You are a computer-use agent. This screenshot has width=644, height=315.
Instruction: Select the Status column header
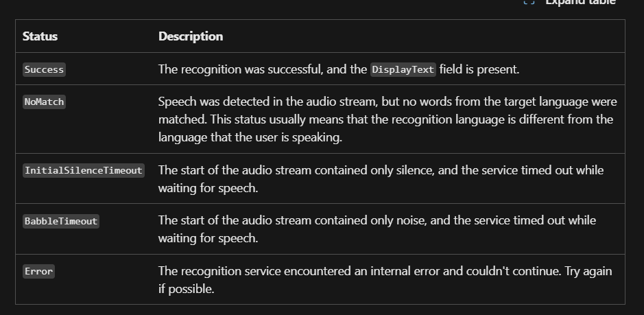(40, 36)
